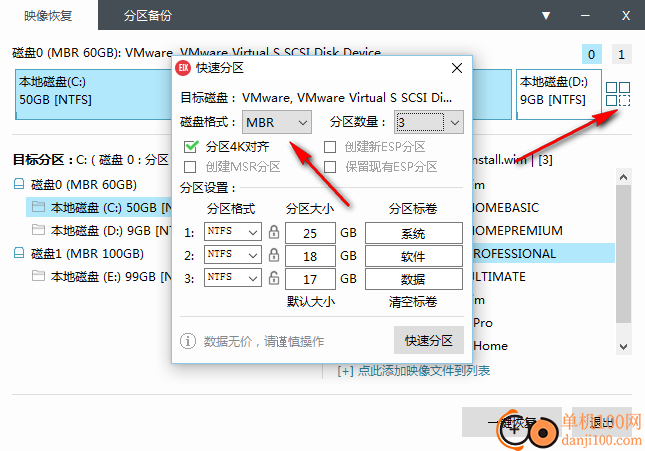645x451 pixels.
Task: Click 清空标卷 to clear labels
Action: (413, 302)
